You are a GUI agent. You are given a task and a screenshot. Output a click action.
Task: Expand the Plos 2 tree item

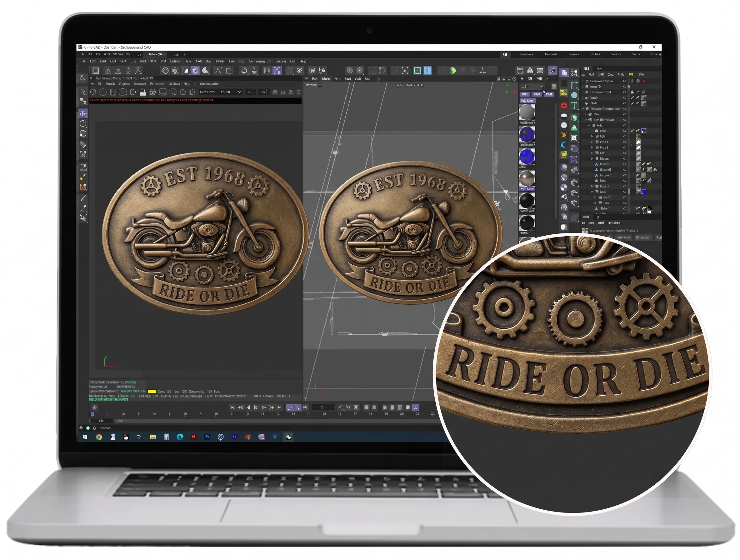(592, 147)
